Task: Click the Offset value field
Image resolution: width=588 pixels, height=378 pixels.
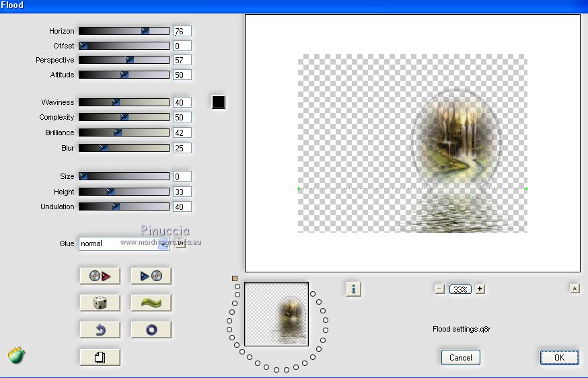Action: [182, 46]
